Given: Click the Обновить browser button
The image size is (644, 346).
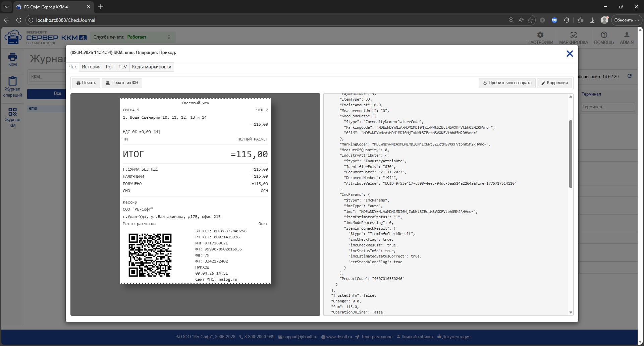Looking at the screenshot, I should click(627, 20).
